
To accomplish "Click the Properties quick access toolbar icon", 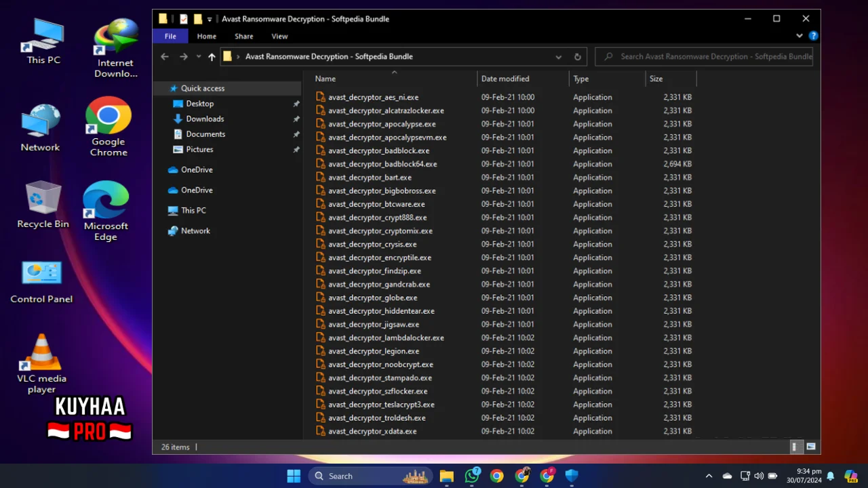I will (x=183, y=19).
